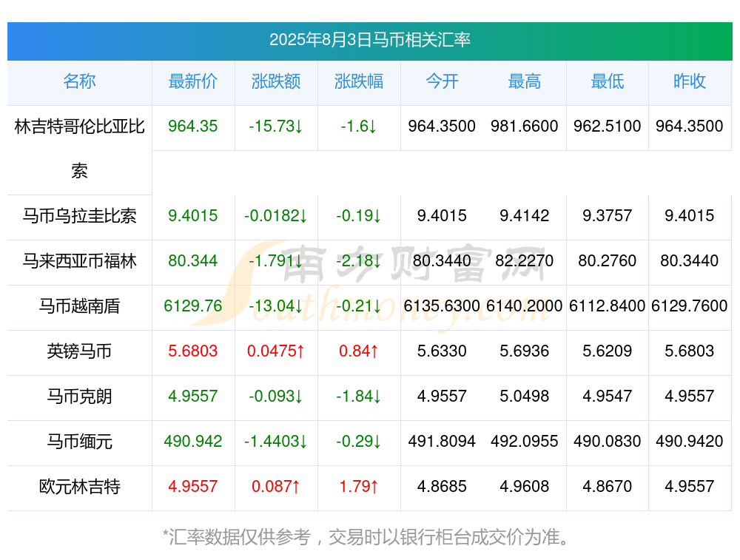740x560 pixels.
Task: Click change percent -0.29↓
Action: [x=359, y=442]
